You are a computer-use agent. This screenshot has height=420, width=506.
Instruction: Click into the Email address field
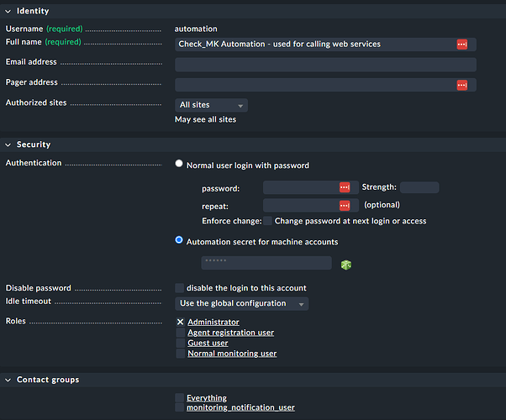[325, 65]
